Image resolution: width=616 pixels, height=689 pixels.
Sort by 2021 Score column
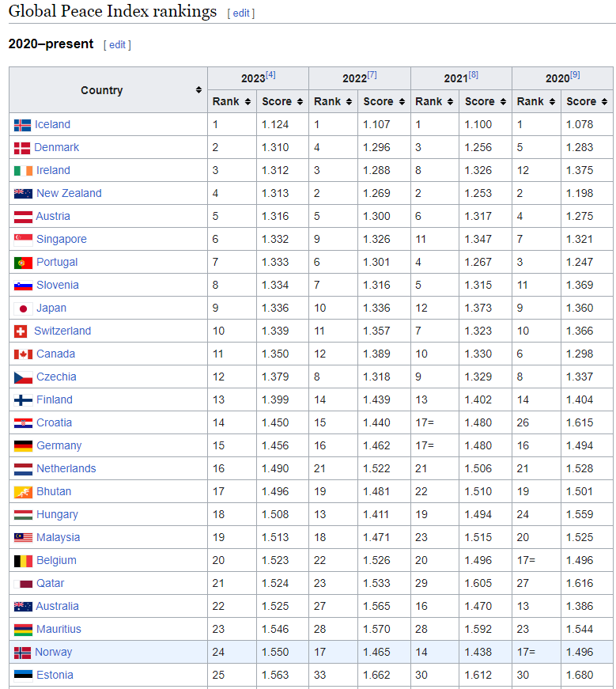(503, 101)
